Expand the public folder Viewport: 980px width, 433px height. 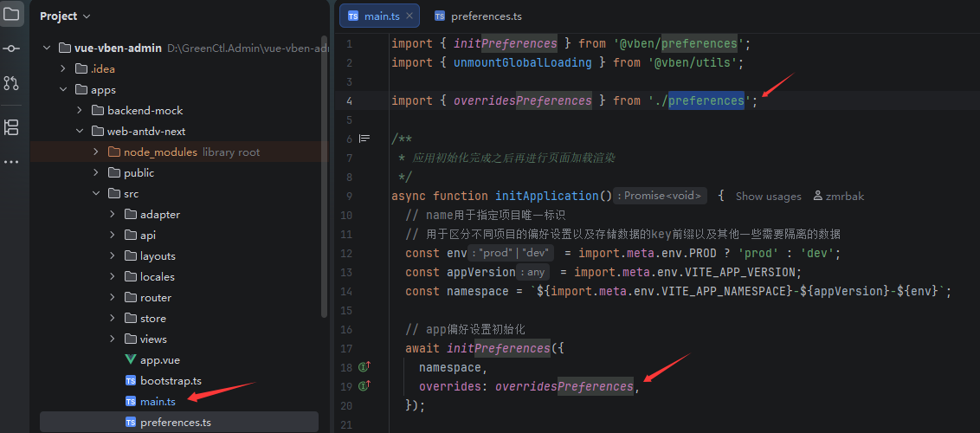click(x=95, y=173)
